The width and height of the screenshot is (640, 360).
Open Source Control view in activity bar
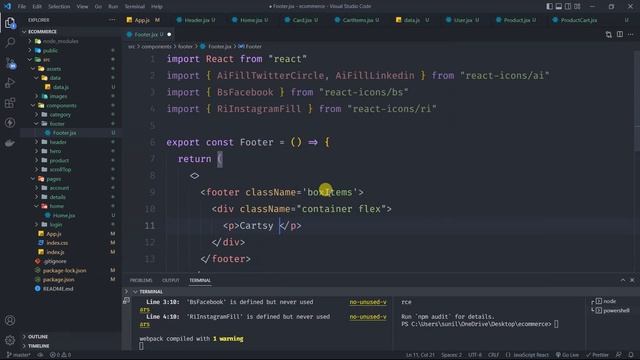10,63
